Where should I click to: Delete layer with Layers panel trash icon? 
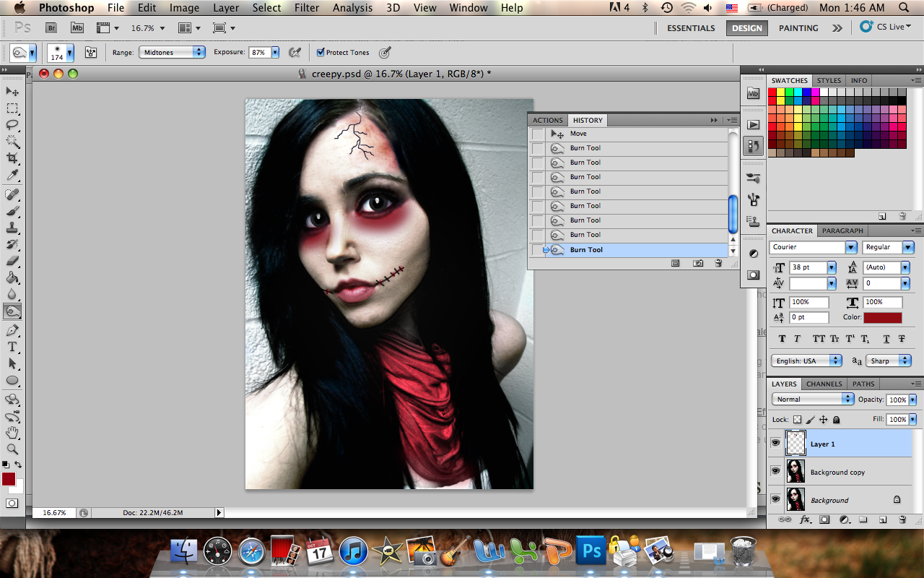pyautogui.click(x=902, y=519)
